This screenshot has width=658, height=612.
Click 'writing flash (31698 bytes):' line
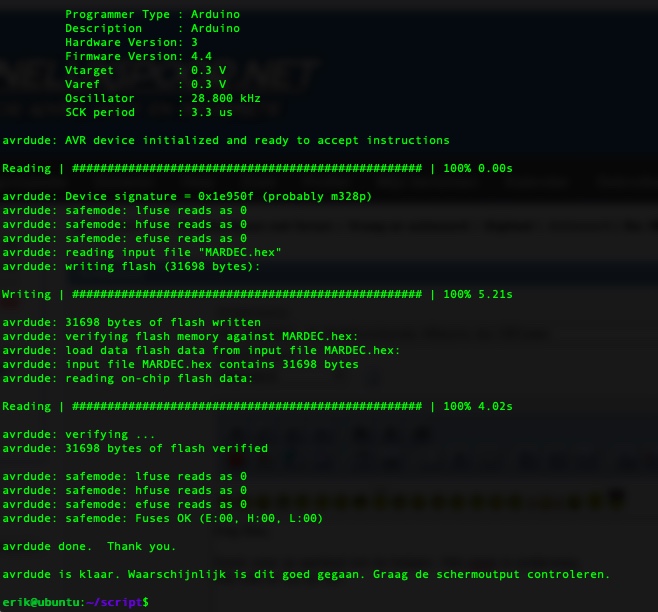[x=131, y=267]
